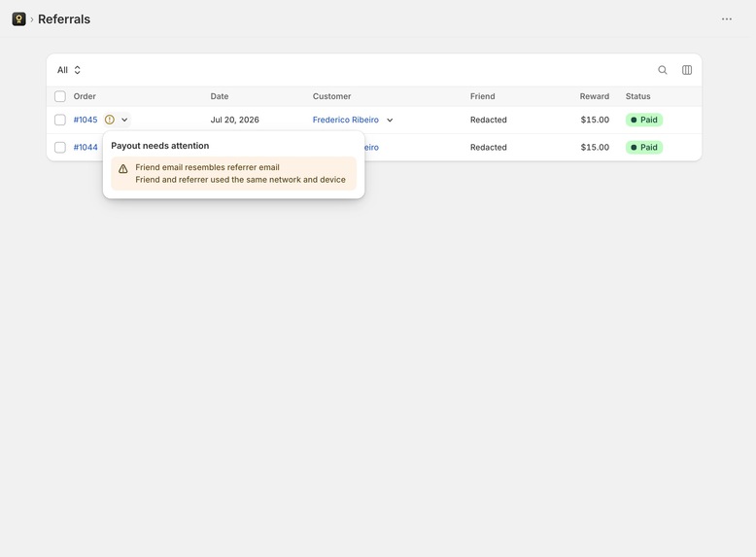
Task: Edit table columns with the columns icon
Action: [x=687, y=70]
